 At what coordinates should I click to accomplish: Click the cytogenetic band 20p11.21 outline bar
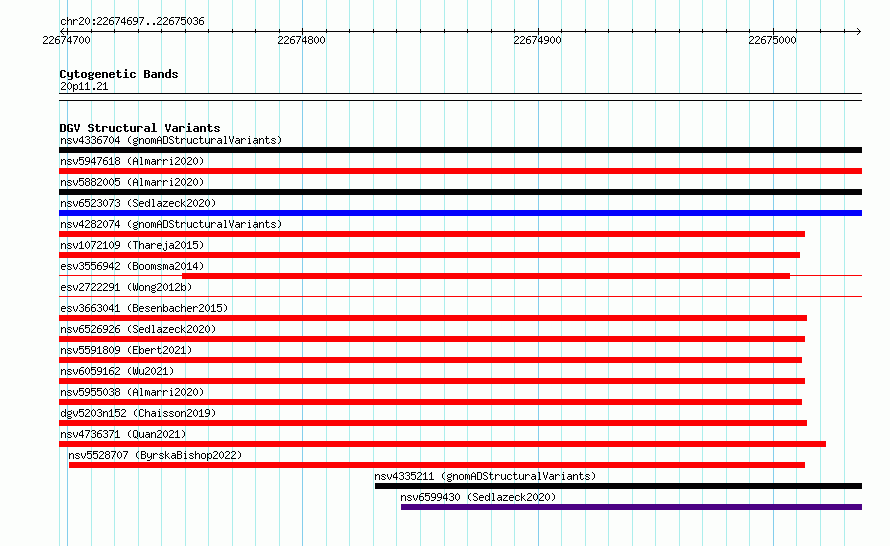pyautogui.click(x=460, y=97)
